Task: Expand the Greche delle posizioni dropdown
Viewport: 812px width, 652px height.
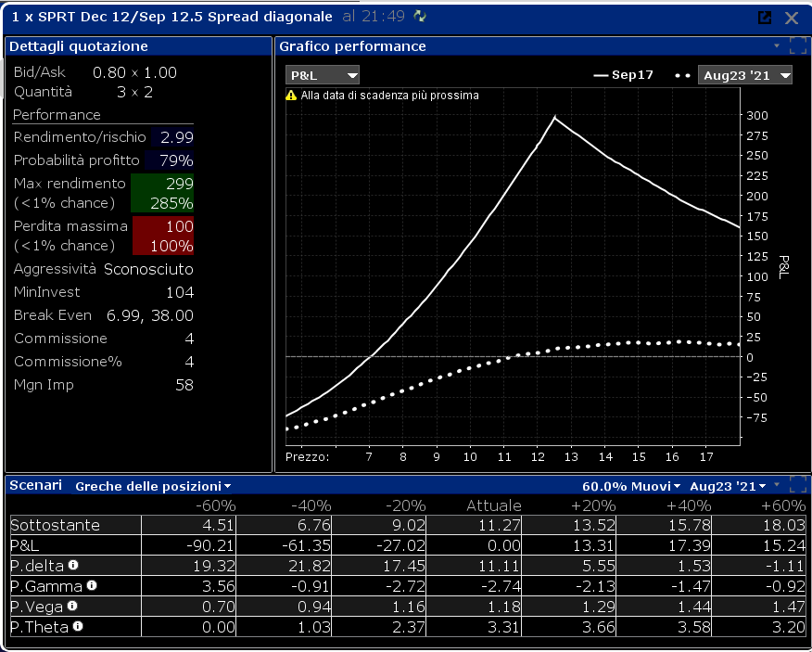Action: pos(153,486)
